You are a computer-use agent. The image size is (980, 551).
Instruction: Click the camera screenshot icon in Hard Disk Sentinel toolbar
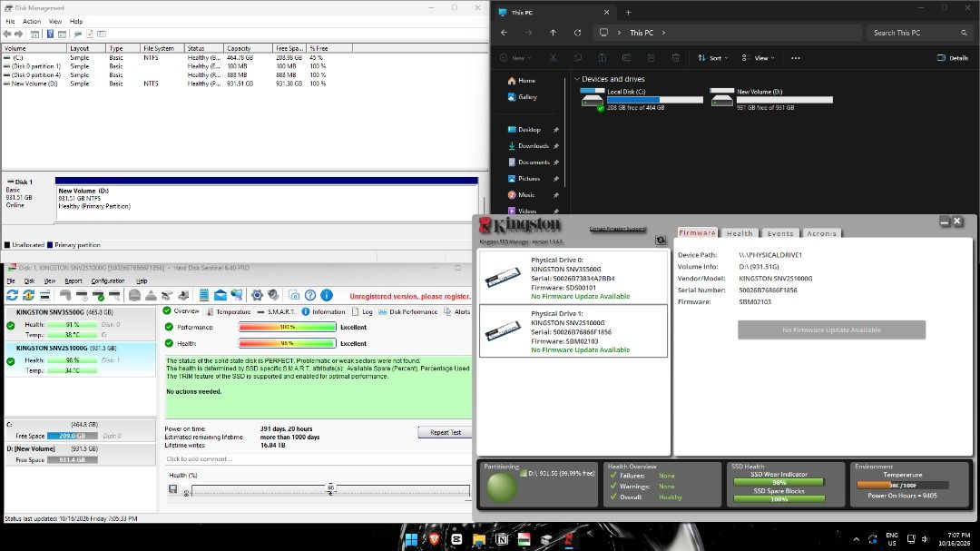tap(294, 295)
